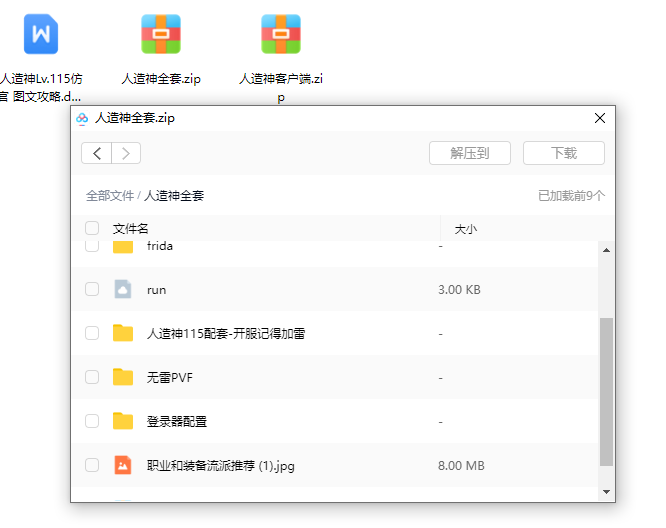Click the scrollbar down arrow
The image size is (666, 528).
[606, 492]
